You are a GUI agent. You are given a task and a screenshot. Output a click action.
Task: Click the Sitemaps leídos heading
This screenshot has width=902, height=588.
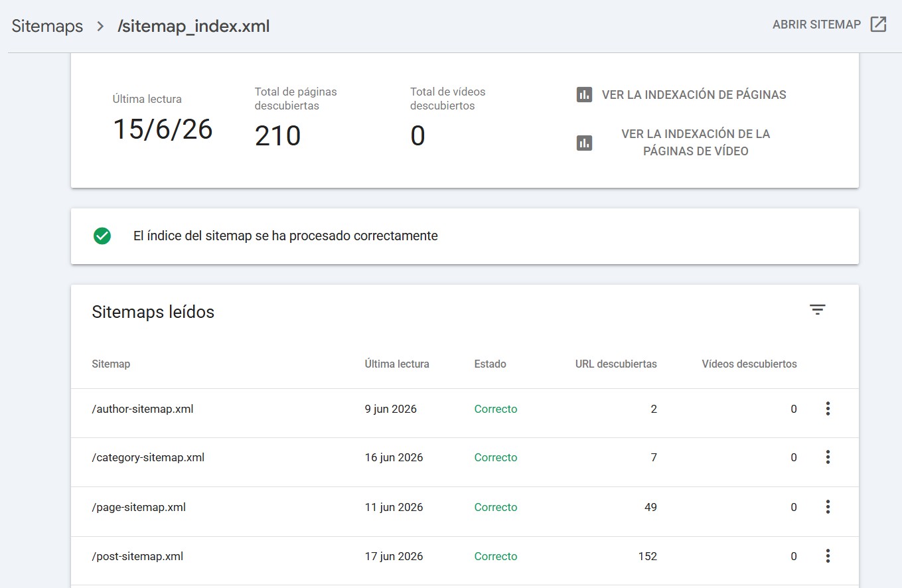click(x=153, y=312)
